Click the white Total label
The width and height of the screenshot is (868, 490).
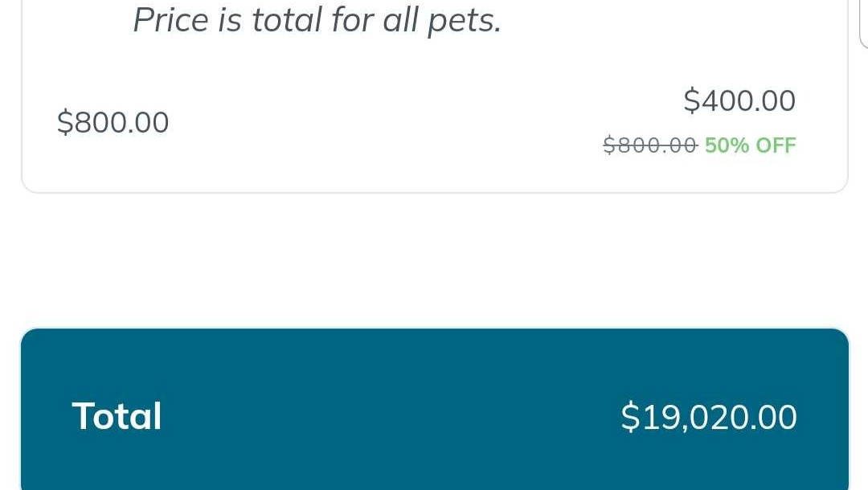pyautogui.click(x=117, y=416)
